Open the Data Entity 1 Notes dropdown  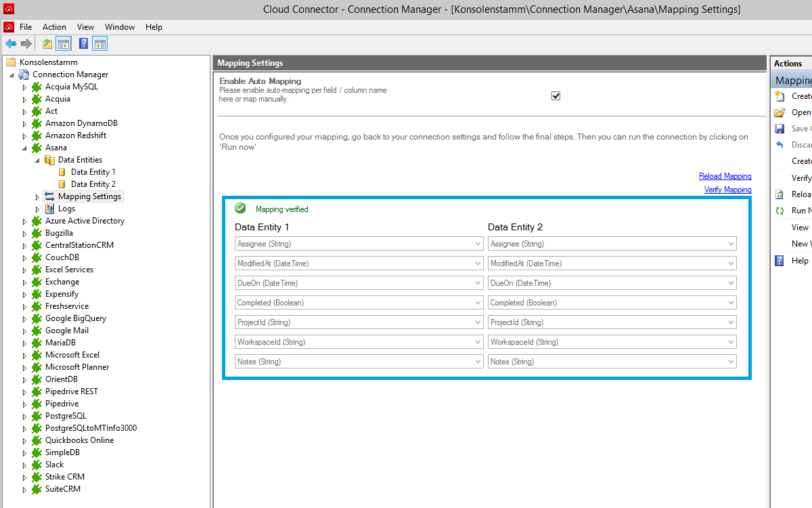(478, 362)
